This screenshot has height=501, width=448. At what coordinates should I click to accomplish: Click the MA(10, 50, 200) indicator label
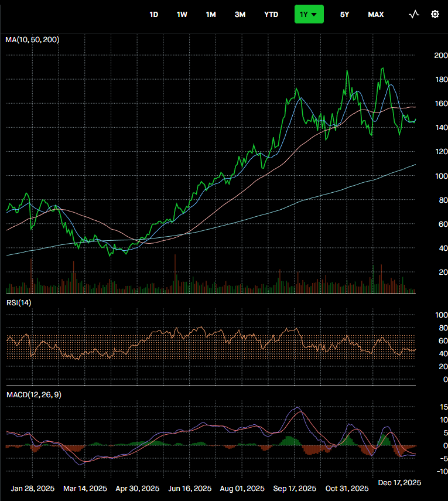click(x=32, y=40)
